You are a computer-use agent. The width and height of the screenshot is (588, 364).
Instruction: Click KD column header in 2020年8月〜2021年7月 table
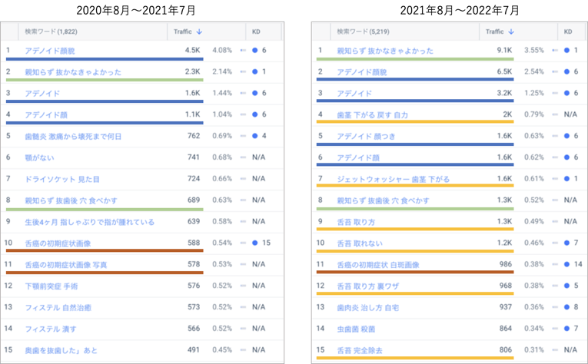[x=256, y=31]
